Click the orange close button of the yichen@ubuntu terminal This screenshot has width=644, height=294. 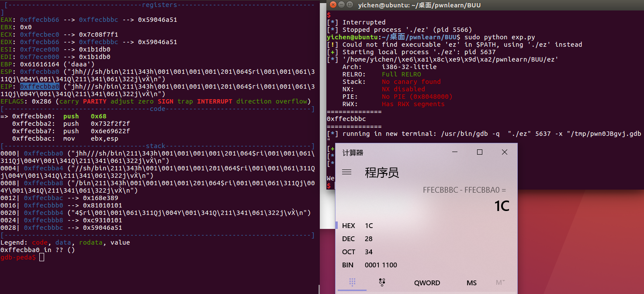tap(333, 5)
